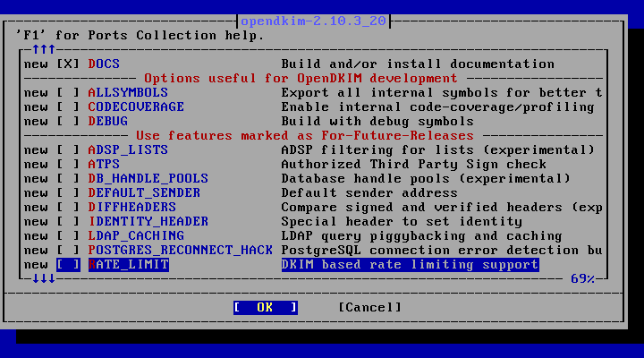Click 'DKIM based rate limiting support' description
The height and width of the screenshot is (358, 644).
pos(410,265)
